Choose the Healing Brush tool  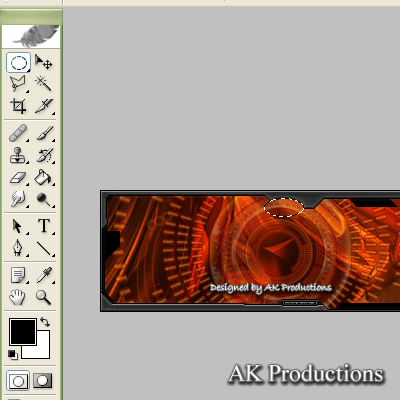[x=18, y=133]
